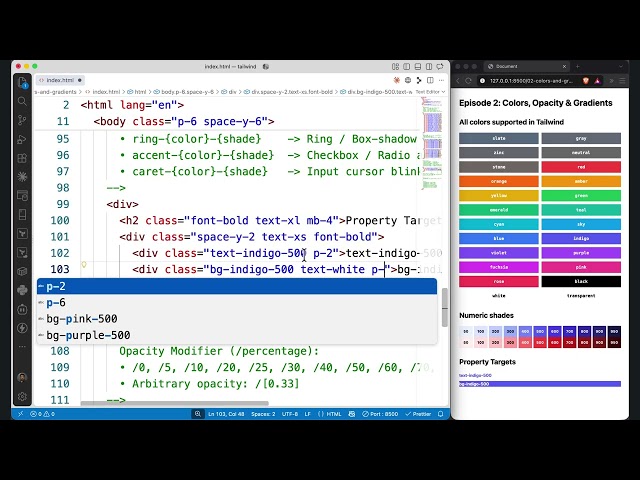The image size is (640, 480).
Task: Open the Extensions view
Action: point(22,158)
